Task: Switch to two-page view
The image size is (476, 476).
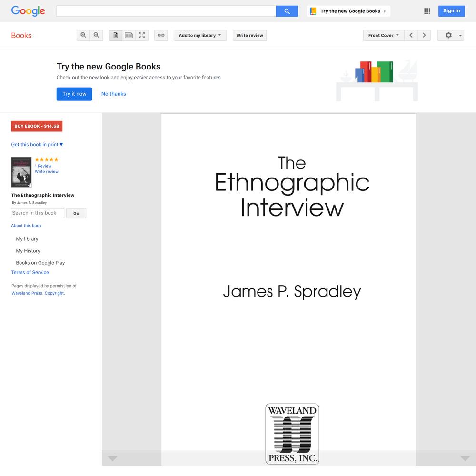Action: [x=129, y=35]
